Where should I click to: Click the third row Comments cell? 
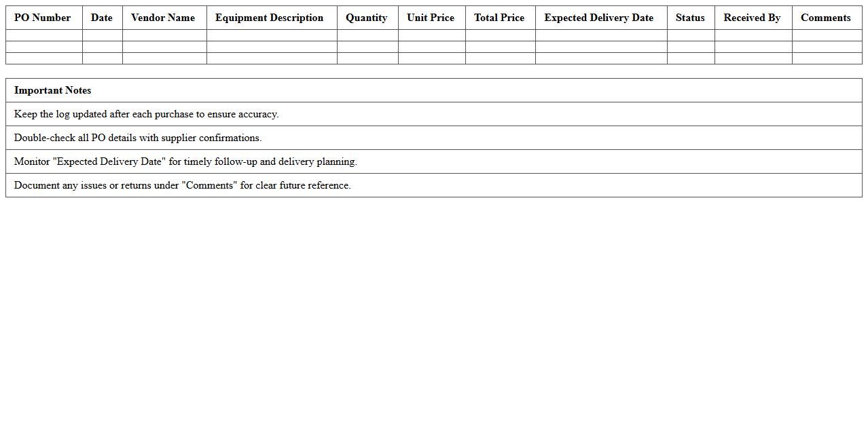825,59
